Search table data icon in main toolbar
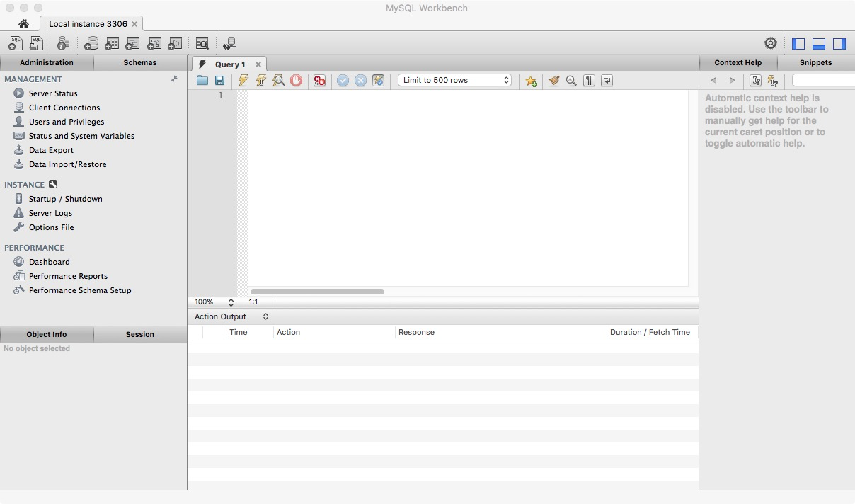 [202, 44]
